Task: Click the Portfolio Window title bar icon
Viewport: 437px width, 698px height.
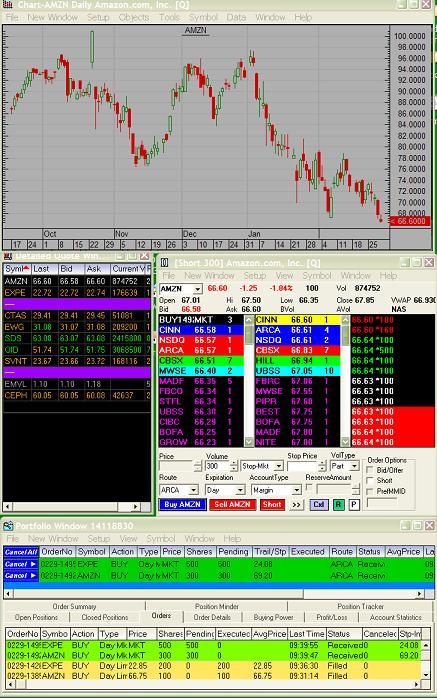Action: point(8,526)
